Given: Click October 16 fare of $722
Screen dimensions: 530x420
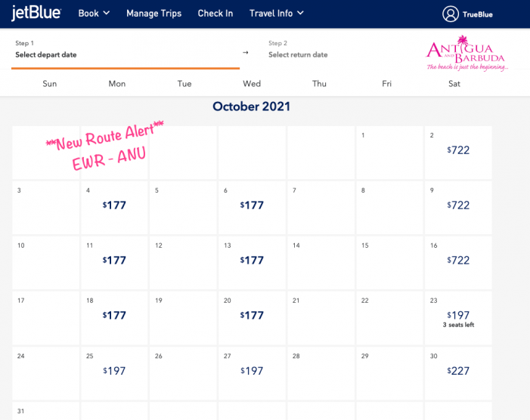Looking at the screenshot, I should coord(458,261).
